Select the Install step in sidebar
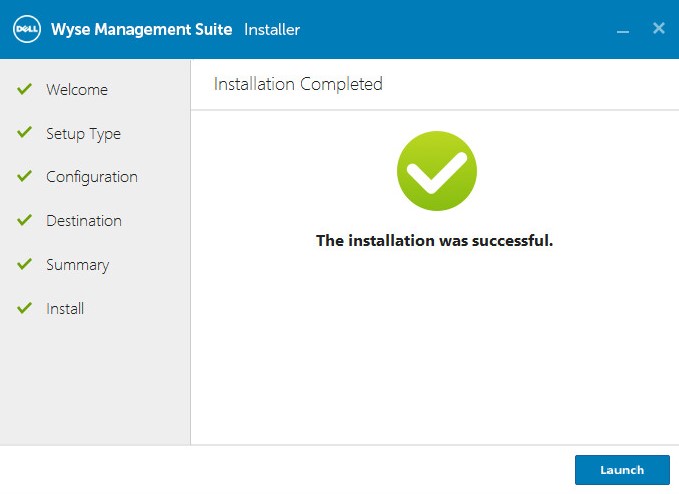 (x=65, y=309)
